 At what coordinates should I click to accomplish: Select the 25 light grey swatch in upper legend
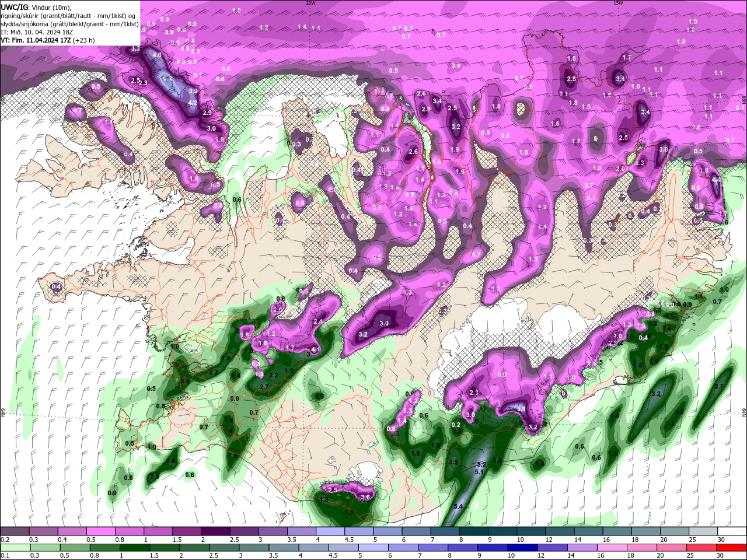coord(702,531)
